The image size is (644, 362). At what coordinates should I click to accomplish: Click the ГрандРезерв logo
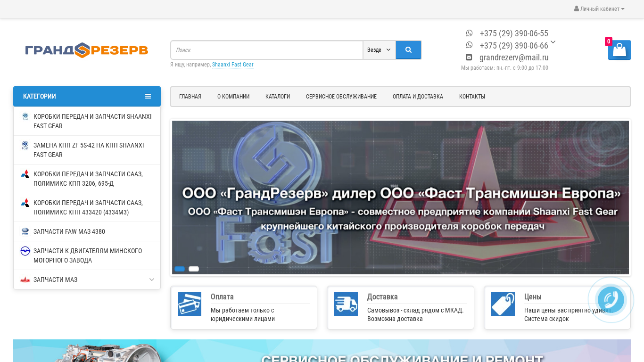tap(87, 50)
